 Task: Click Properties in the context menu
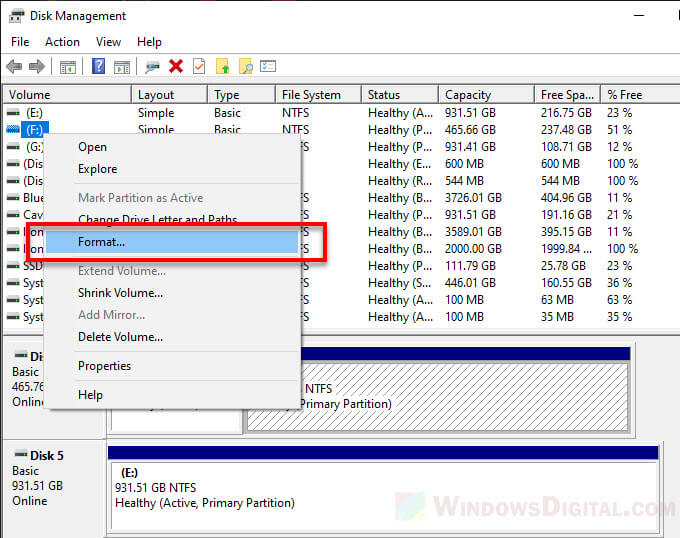coord(104,366)
